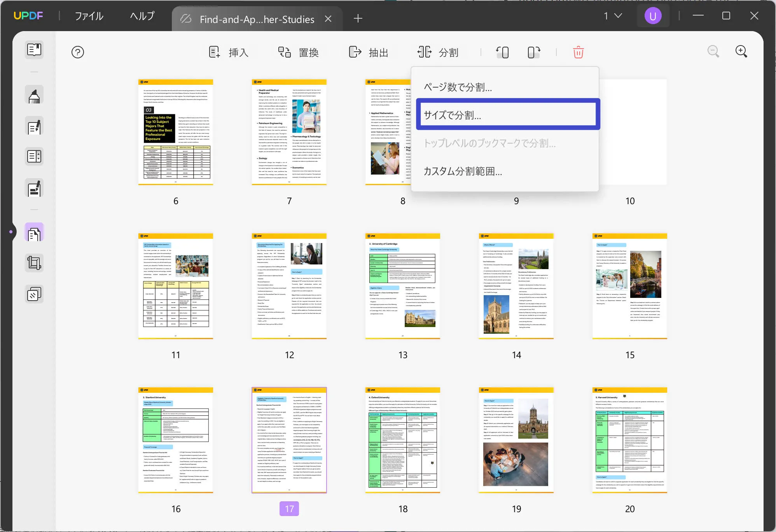Open the ファイル menu
The height and width of the screenshot is (532, 776).
89,16
